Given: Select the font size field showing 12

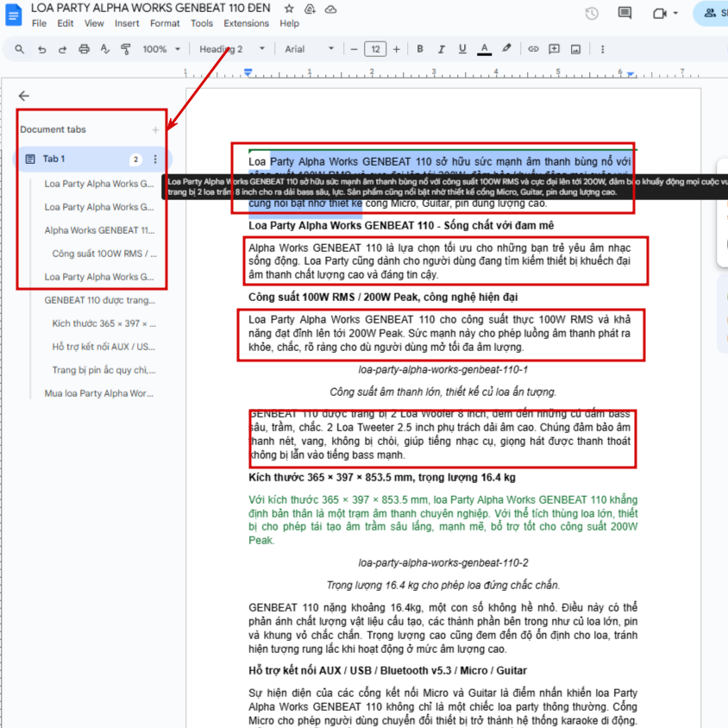Looking at the screenshot, I should click(375, 49).
